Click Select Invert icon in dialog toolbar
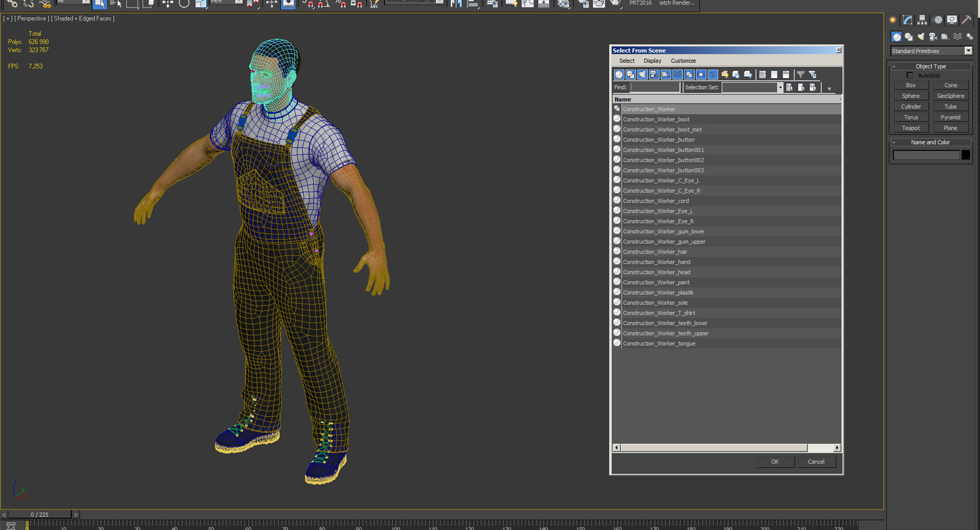The height and width of the screenshot is (530, 980). tap(786, 74)
